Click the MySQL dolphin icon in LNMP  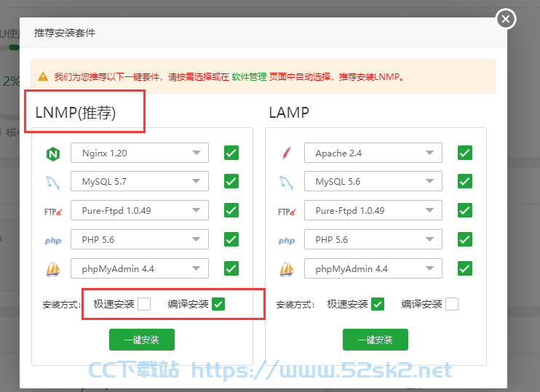[x=52, y=183]
